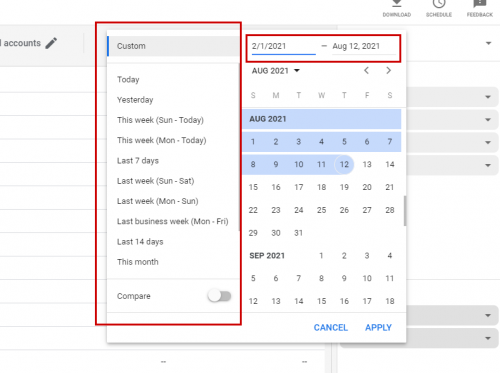The image size is (500, 373).
Task: Pick August 8 in the calendar
Action: tap(253, 164)
